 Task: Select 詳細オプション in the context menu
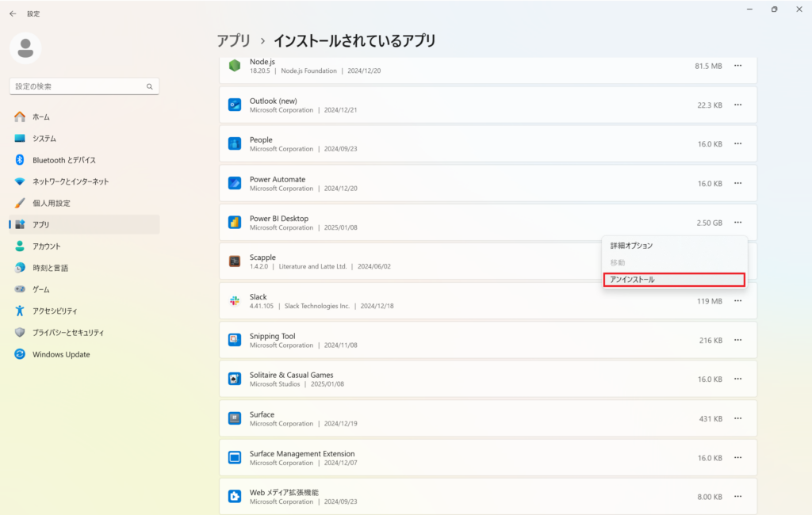pos(674,246)
